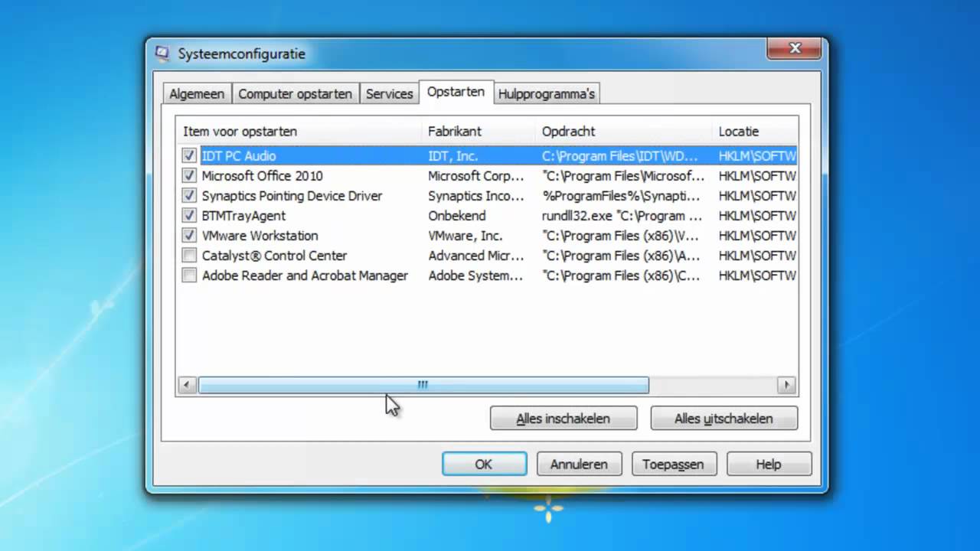
Task: Click the Advanced Micr... manufacturer cell
Action: 476,256
